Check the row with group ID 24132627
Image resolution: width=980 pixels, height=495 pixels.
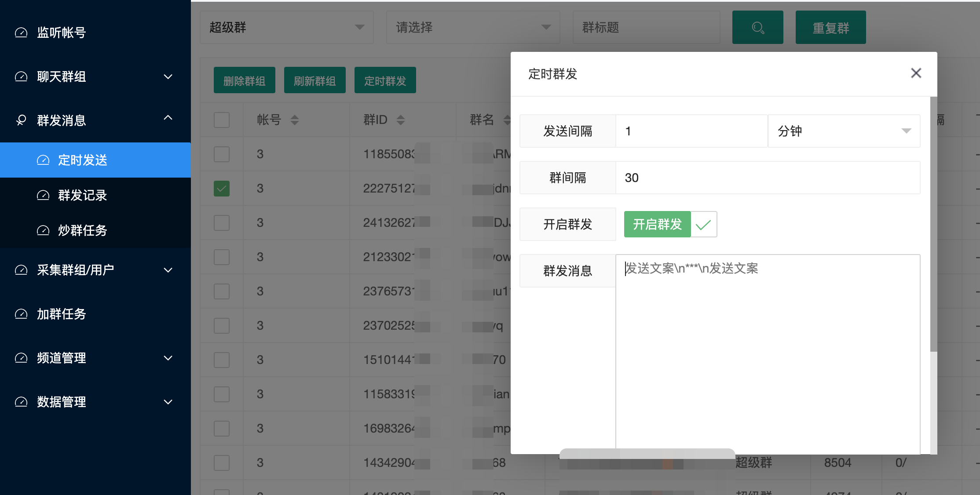(222, 222)
